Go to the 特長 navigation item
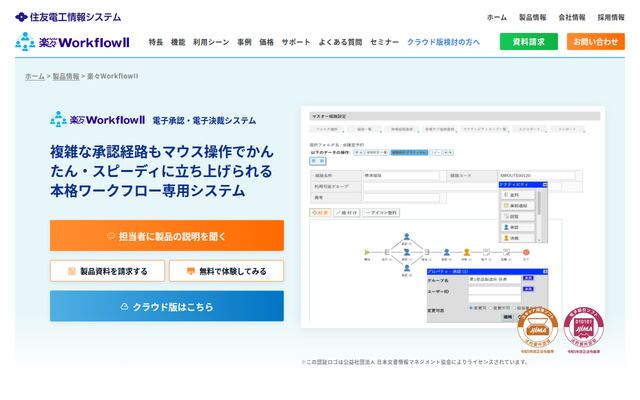This screenshot has width=640, height=400. click(156, 42)
